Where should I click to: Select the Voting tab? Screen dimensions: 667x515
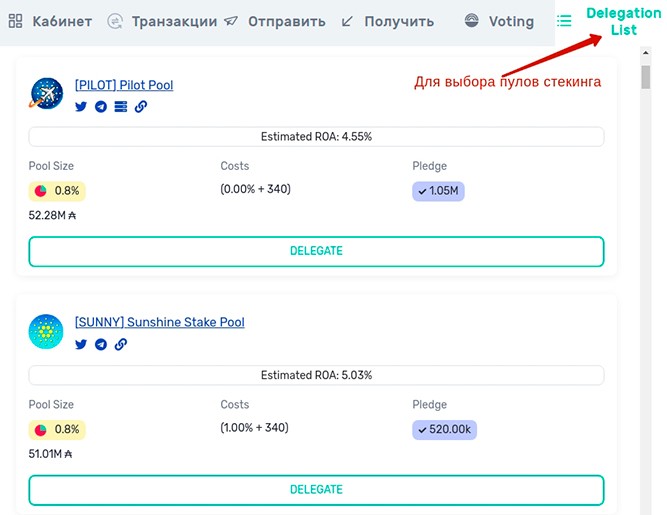click(499, 21)
